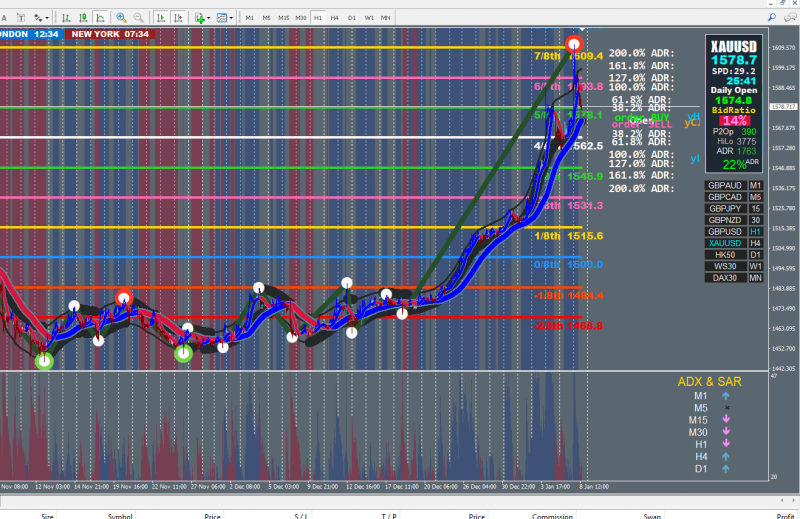Switch chart to line chart mode

[x=101, y=18]
